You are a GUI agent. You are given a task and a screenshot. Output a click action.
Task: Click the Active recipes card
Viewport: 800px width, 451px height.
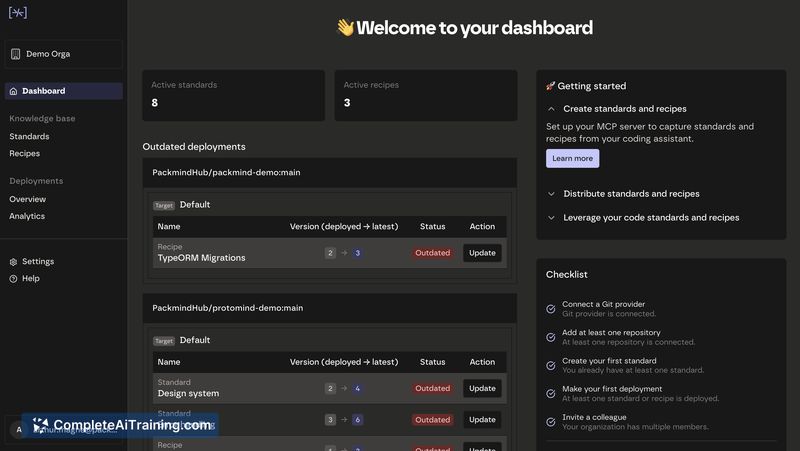point(426,95)
